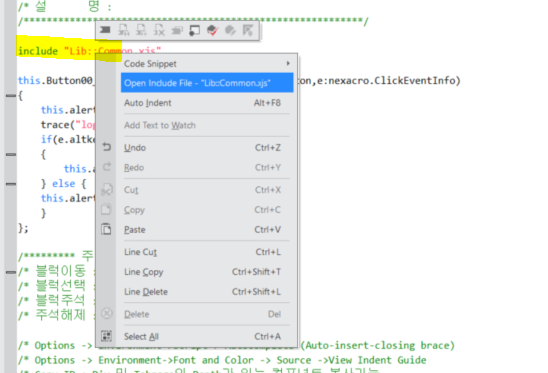Collapse the Button00 function fold marker
The width and height of the screenshot is (548, 373).
click(x=11, y=95)
